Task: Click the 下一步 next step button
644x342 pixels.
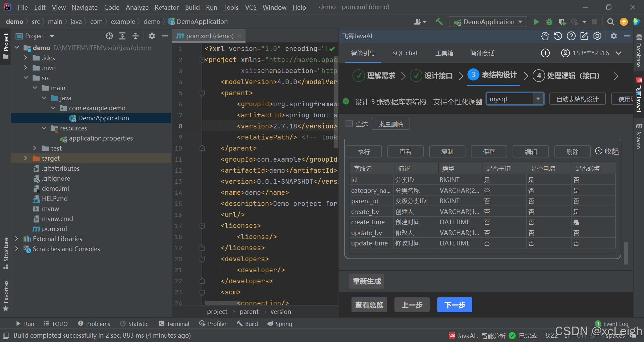Action: point(454,305)
